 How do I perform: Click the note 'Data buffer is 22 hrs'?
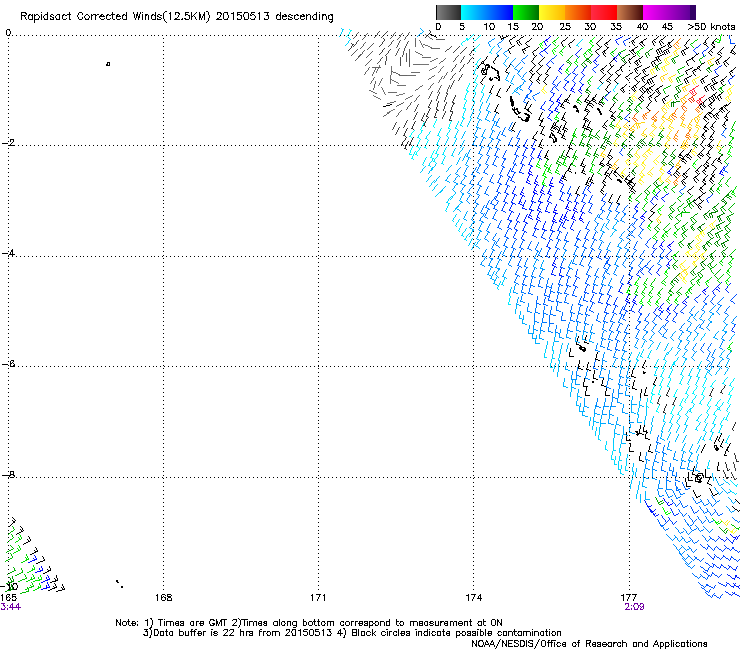(x=204, y=633)
